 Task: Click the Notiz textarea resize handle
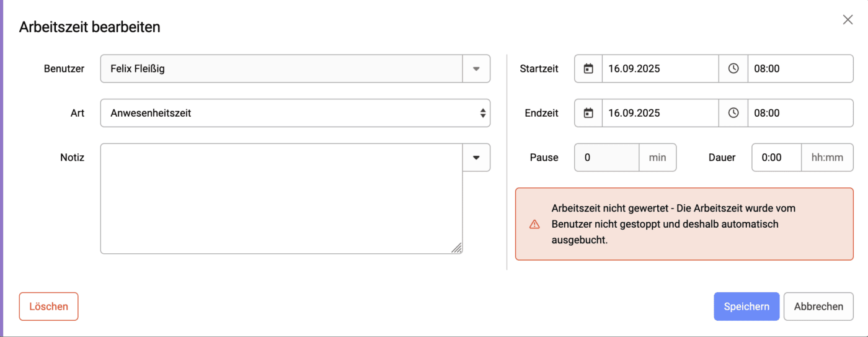pyautogui.click(x=457, y=248)
